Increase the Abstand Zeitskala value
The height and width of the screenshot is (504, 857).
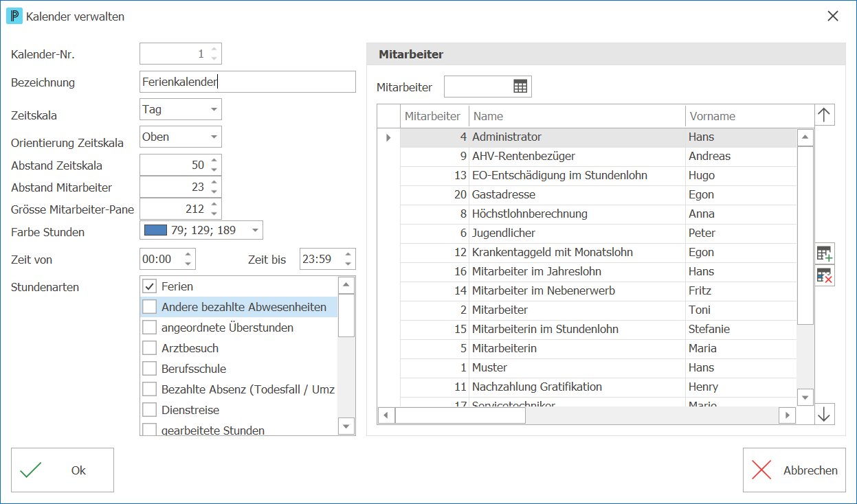tap(214, 161)
